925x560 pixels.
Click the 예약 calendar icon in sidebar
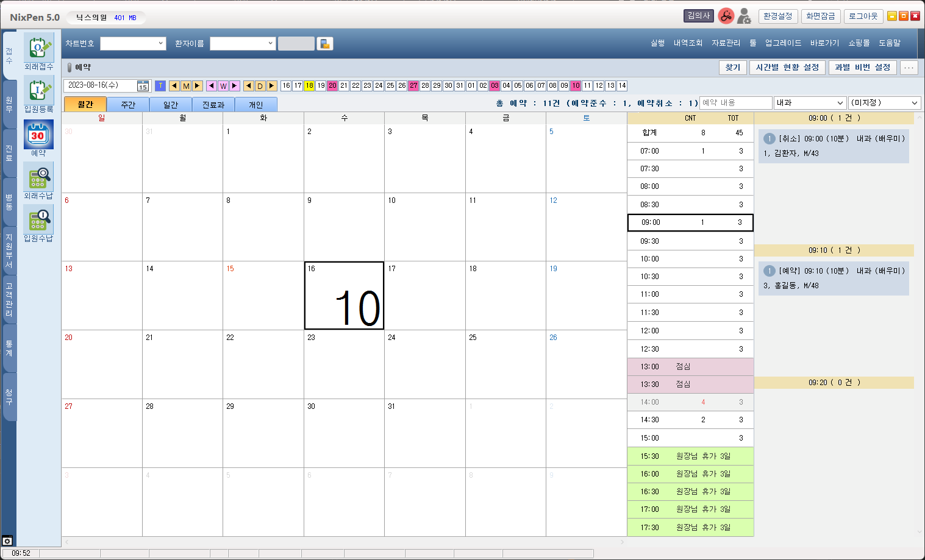pyautogui.click(x=38, y=134)
